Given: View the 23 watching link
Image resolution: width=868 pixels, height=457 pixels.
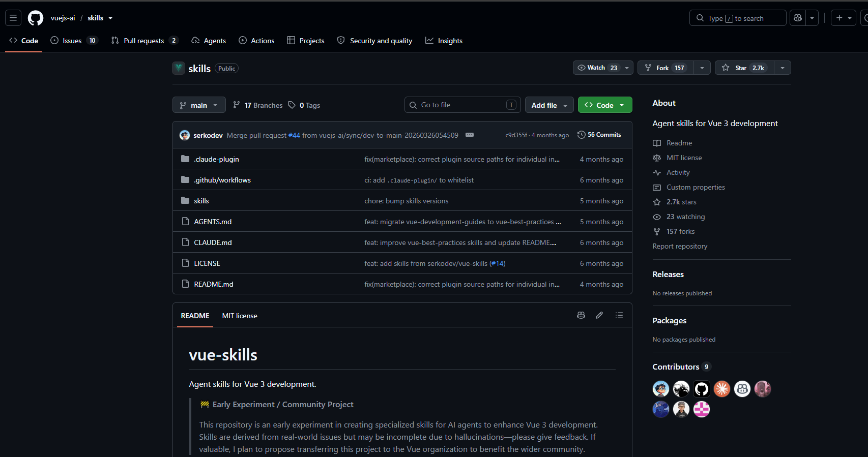Looking at the screenshot, I should 679,217.
